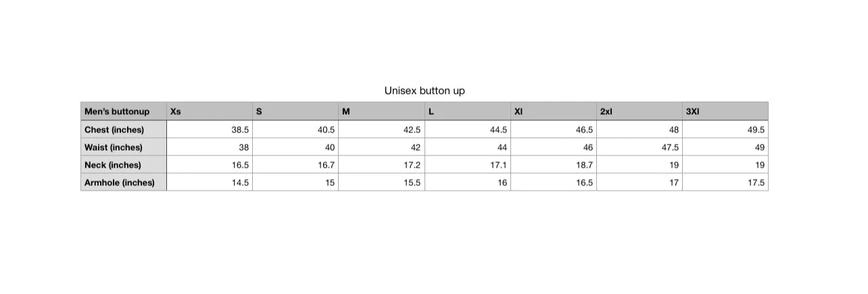
Task: Select the S armhole cell 15
Action: coord(295,182)
